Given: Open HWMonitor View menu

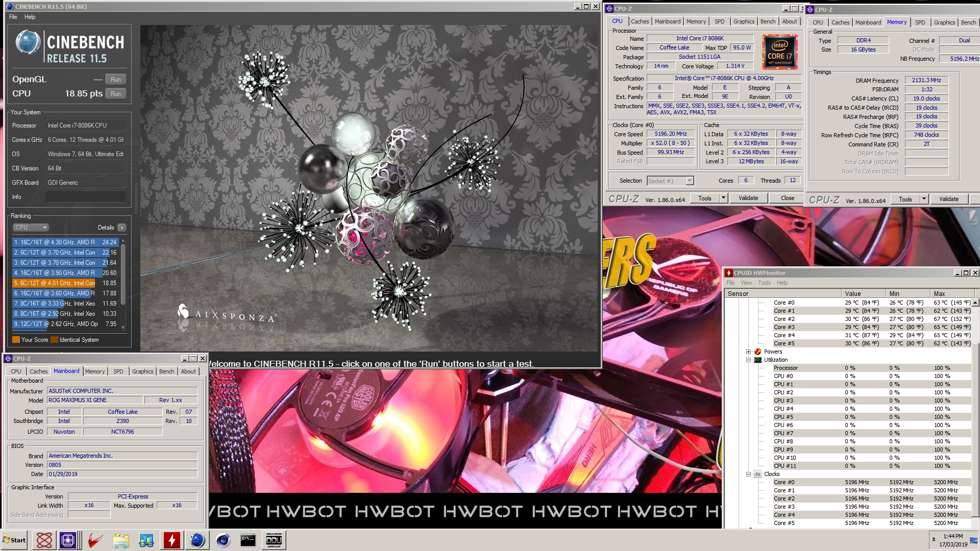Looking at the screenshot, I should tap(746, 283).
